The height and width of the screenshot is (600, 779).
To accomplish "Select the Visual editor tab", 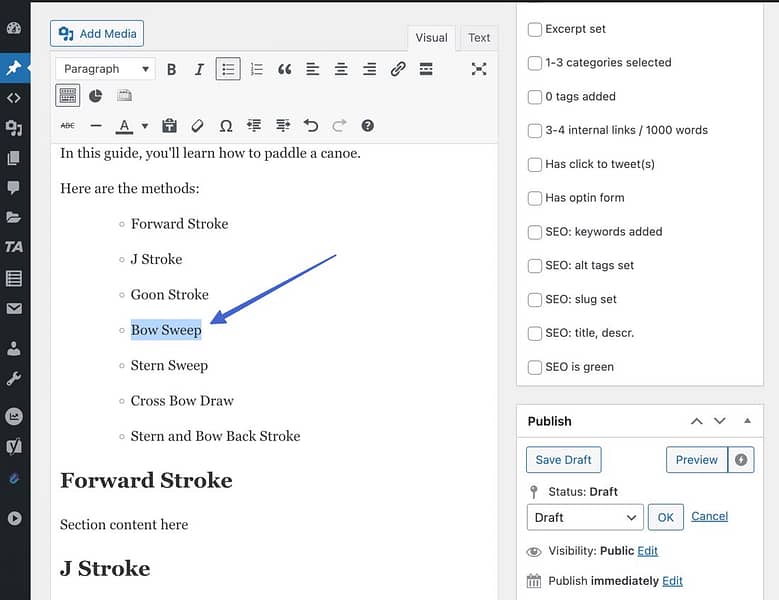I will [x=431, y=38].
